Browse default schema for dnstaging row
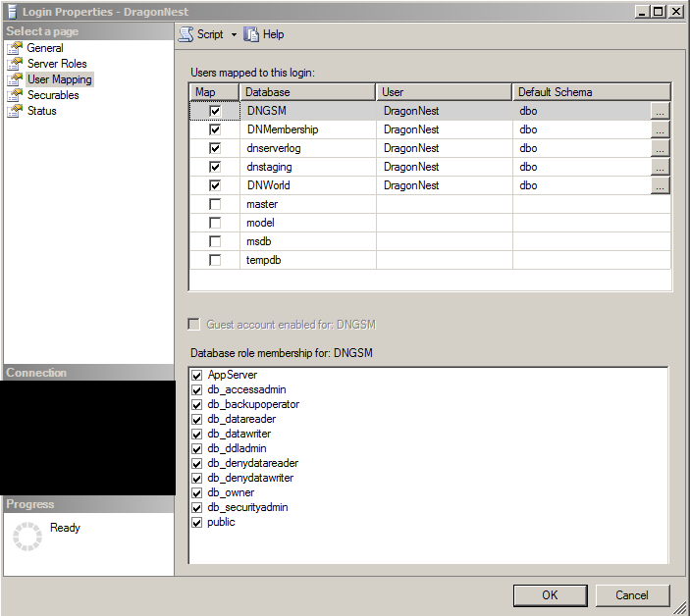The width and height of the screenshot is (690, 616). click(x=661, y=167)
